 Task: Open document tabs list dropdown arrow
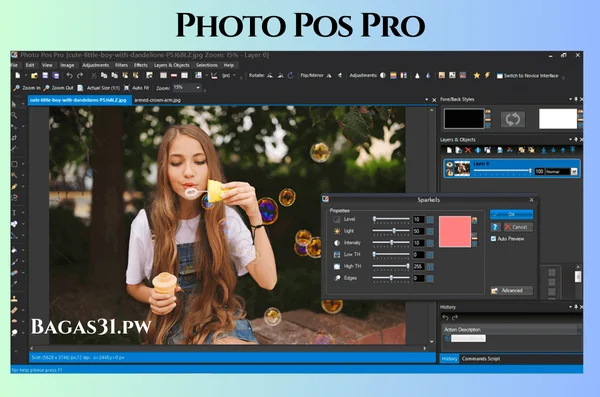pyautogui.click(x=427, y=100)
